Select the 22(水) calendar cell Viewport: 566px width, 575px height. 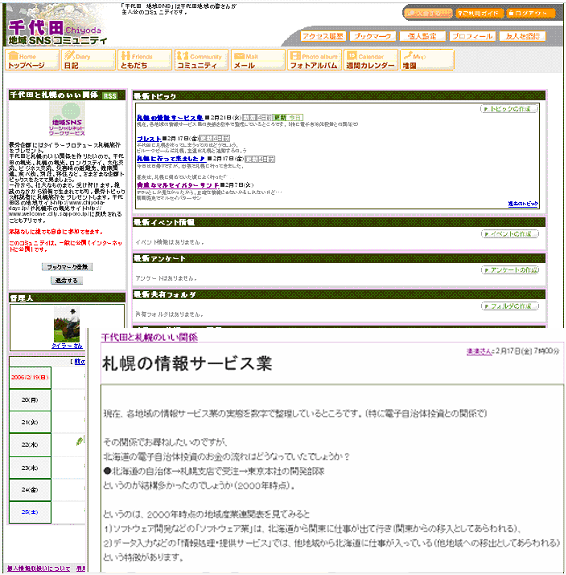point(30,445)
